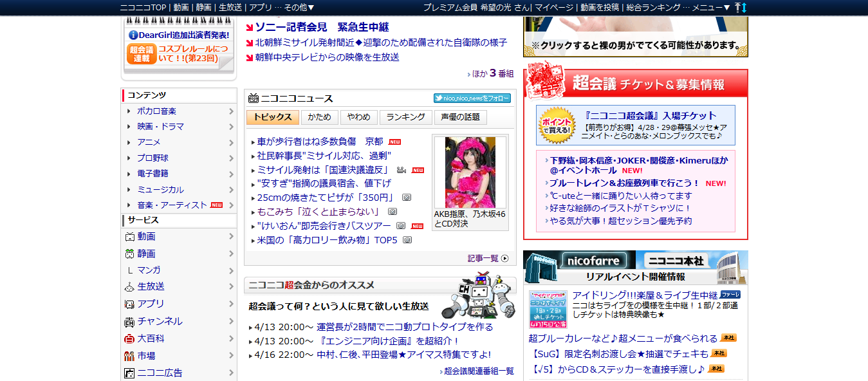Open ニコニコTOP in the top menu
The width and height of the screenshot is (868, 381).
point(143,7)
